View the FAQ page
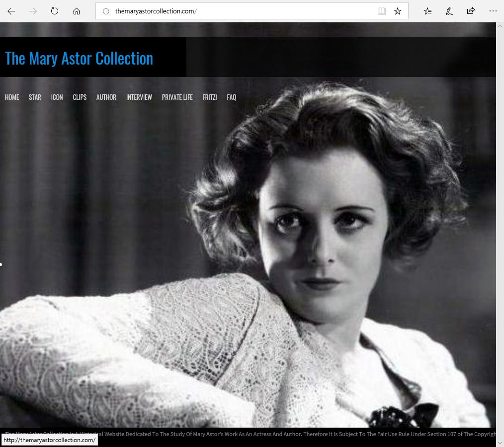504x447 pixels. (232, 97)
